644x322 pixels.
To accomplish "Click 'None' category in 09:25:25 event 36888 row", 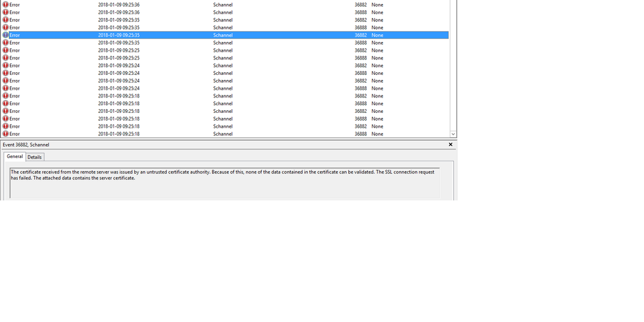I will coord(377,58).
